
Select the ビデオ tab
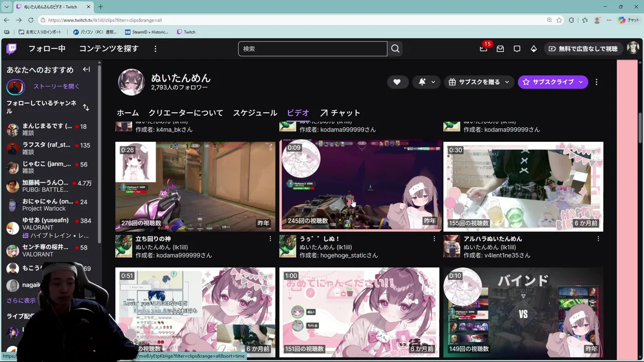coord(298,113)
